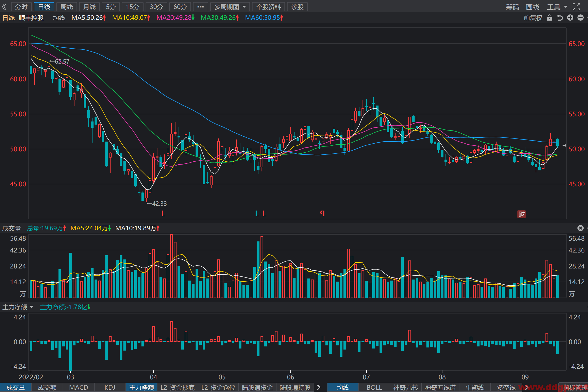This screenshot has height=392, width=588.
Task: Toggle fullscreen with the expand icon
Action: 576,7
